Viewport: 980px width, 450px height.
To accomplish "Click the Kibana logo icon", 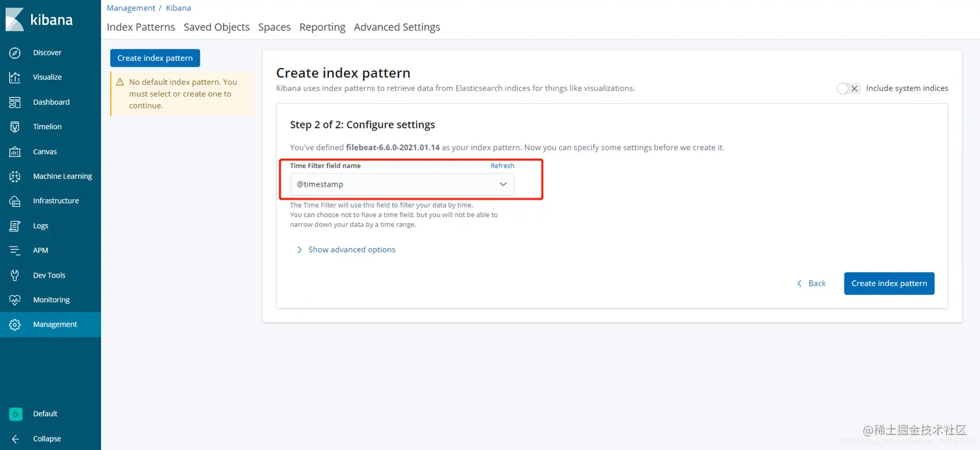I will pos(15,19).
